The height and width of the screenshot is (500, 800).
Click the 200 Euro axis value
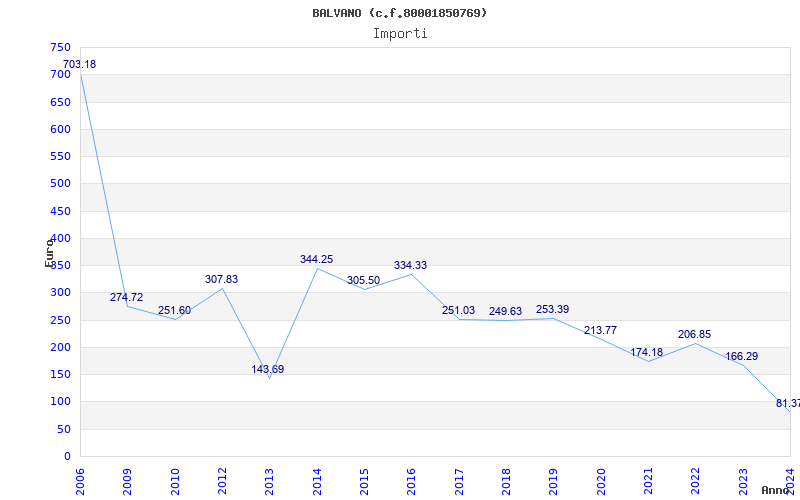point(60,347)
